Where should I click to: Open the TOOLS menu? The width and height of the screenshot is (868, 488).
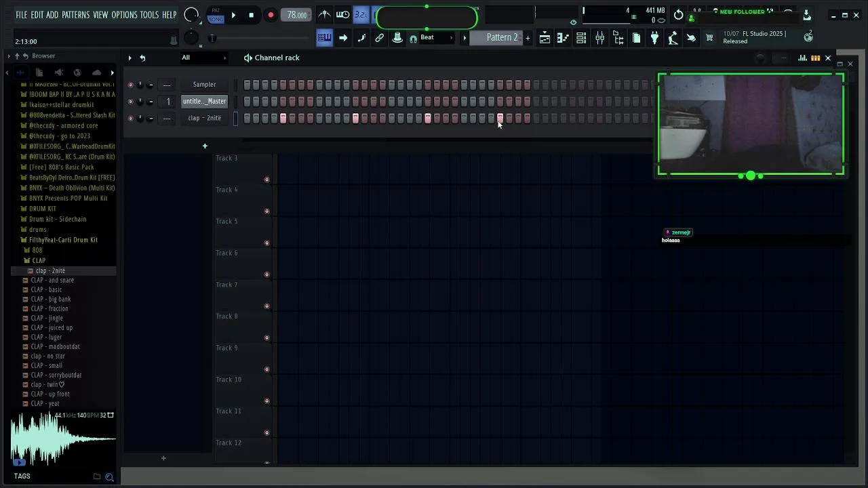(x=149, y=15)
